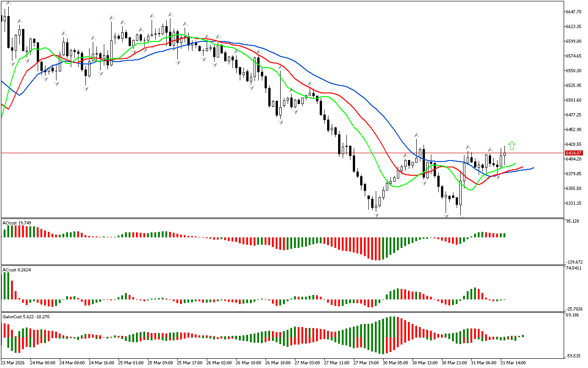Click the 95.128 AO scale value
The width and height of the screenshot is (588, 368).
pos(573,221)
